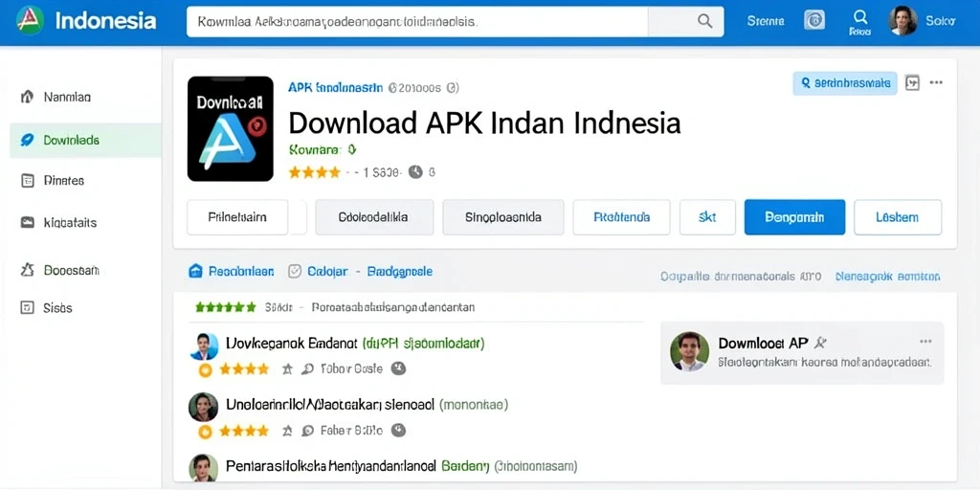Open Dinates in the sidebar
The width and height of the screenshot is (980, 490).
pos(85,181)
